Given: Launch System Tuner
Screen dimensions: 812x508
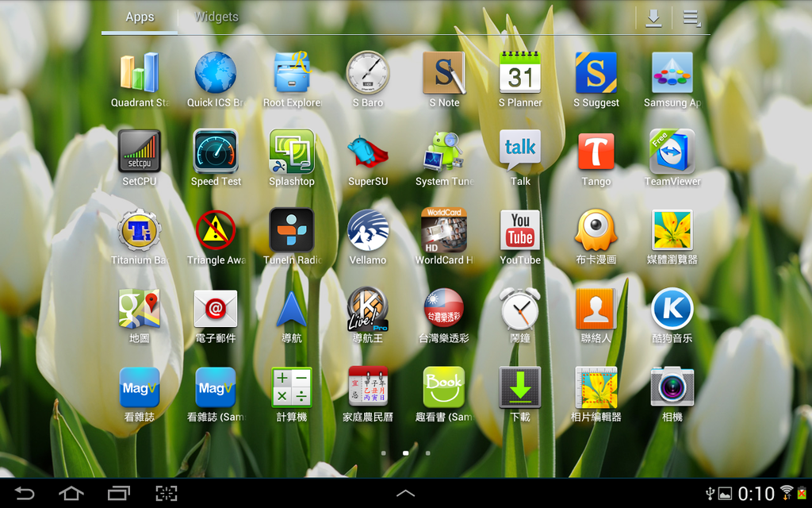Looking at the screenshot, I should pyautogui.click(x=444, y=152).
